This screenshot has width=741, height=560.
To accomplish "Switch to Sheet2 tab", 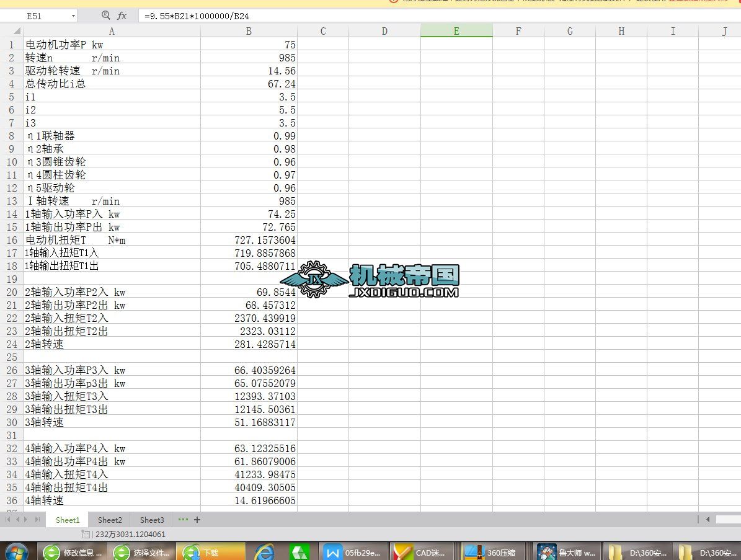I will tap(110, 520).
